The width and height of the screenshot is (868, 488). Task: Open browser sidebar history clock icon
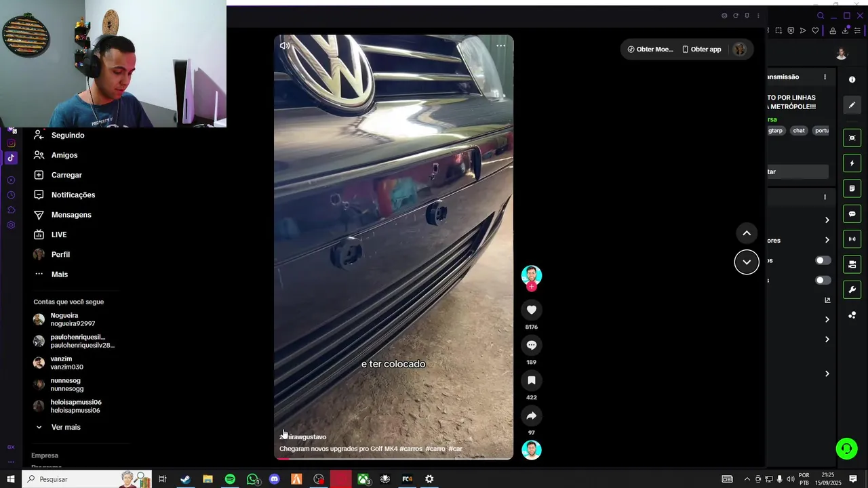11,195
